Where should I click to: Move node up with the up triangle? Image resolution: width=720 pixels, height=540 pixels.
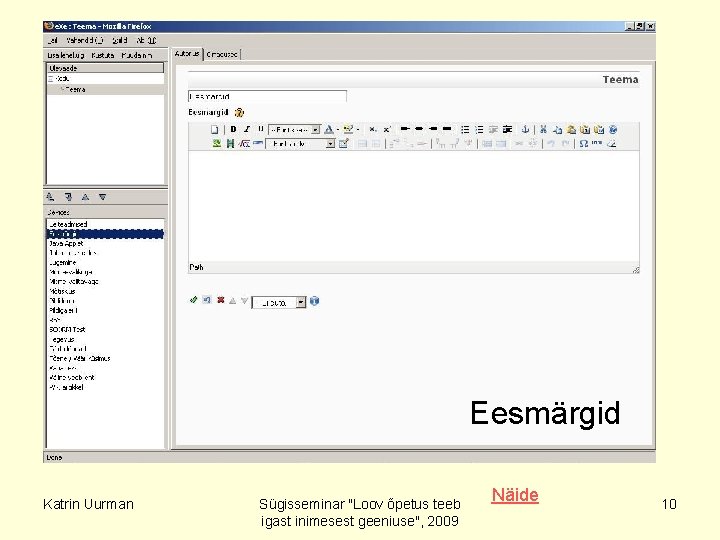click(x=85, y=197)
